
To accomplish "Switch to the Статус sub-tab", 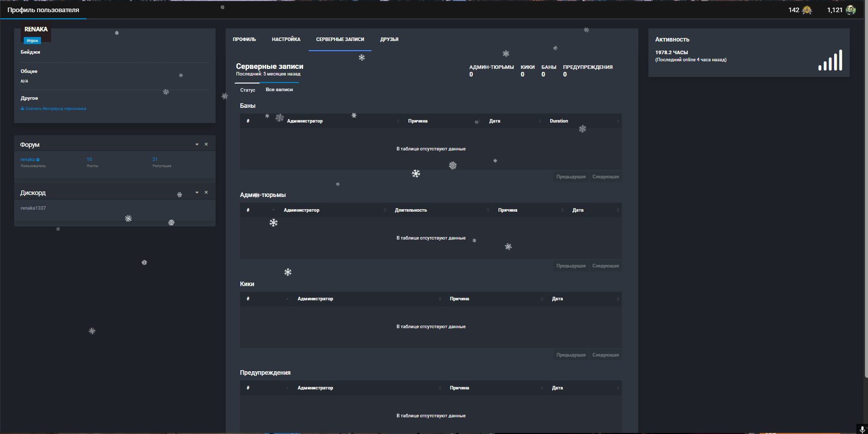I will click(x=247, y=90).
